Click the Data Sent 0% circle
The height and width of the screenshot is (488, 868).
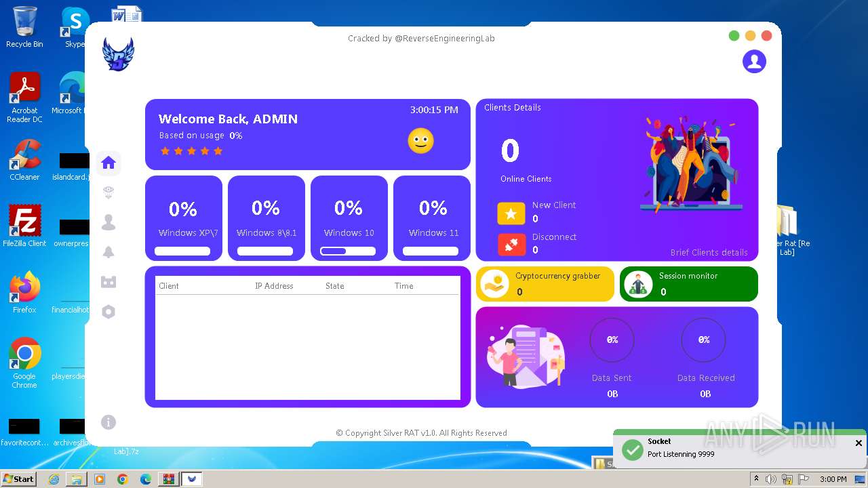612,340
